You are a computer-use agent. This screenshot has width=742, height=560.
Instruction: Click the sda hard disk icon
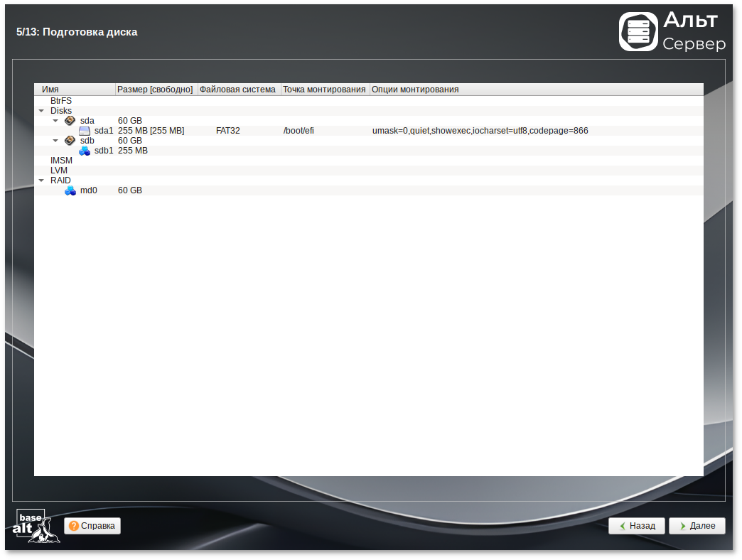(x=70, y=121)
